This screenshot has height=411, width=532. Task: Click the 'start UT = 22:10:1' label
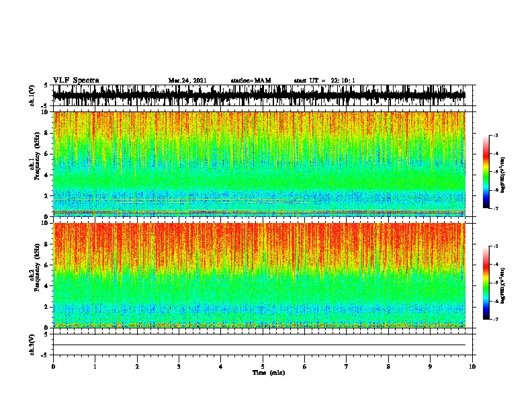(x=324, y=81)
